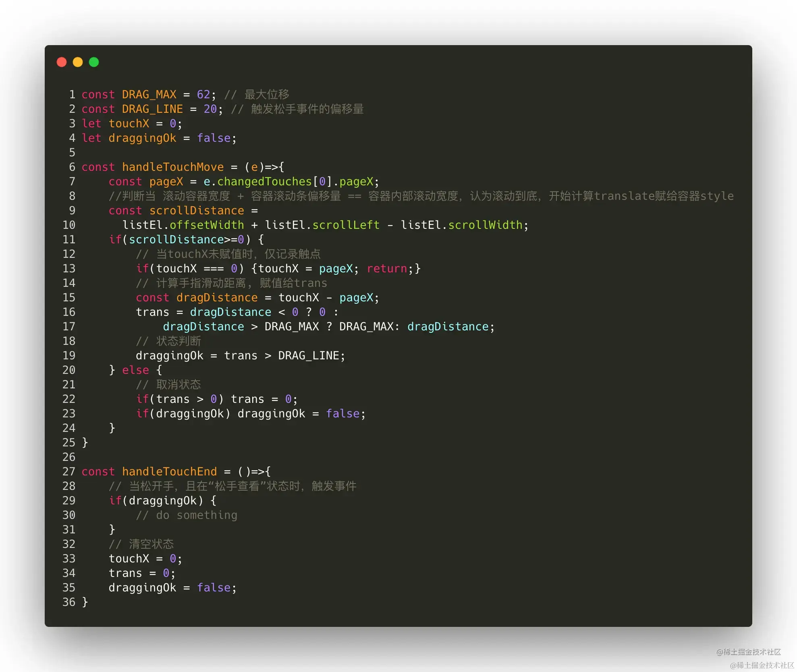Click the DRAG_MAX constant on line 1

click(x=149, y=95)
